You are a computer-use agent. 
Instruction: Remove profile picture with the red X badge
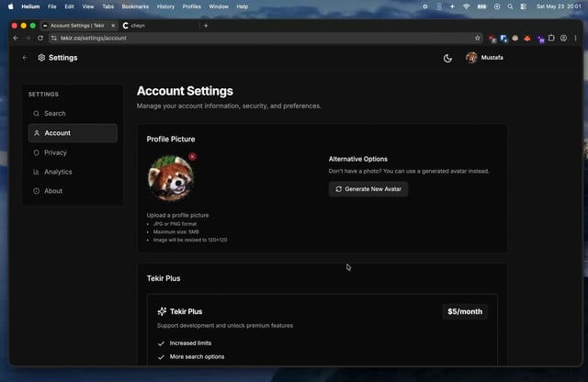[192, 157]
